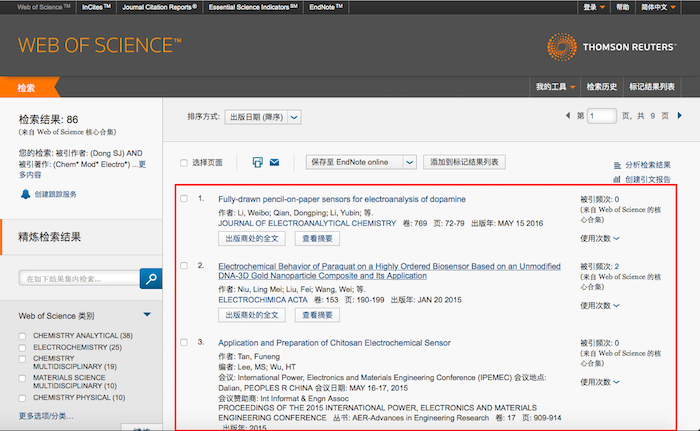The width and height of the screenshot is (700, 431).
Task: Click the magnifier search-within-results button
Action: click(x=151, y=277)
